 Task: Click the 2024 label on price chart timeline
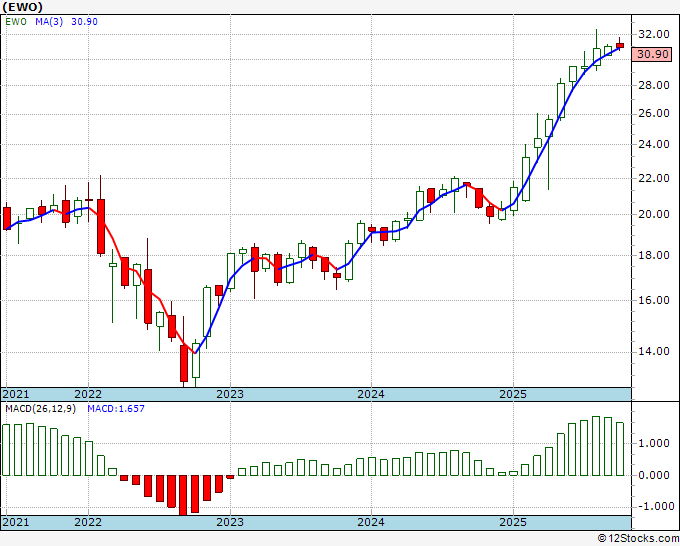click(371, 394)
